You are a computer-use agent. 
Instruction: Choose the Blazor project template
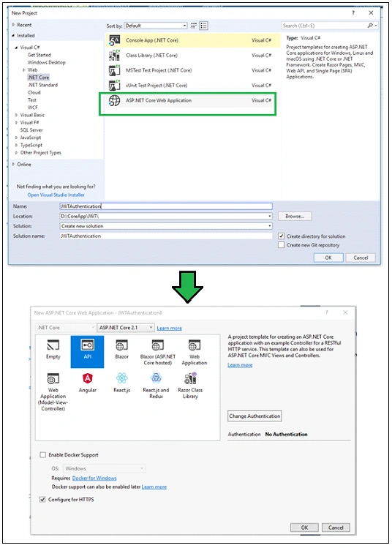coord(121,350)
